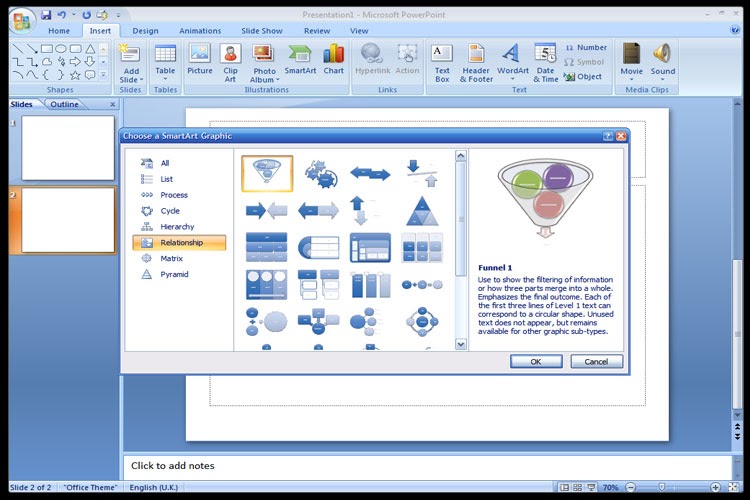Insert WordArt text
The image size is (750, 500).
512,62
